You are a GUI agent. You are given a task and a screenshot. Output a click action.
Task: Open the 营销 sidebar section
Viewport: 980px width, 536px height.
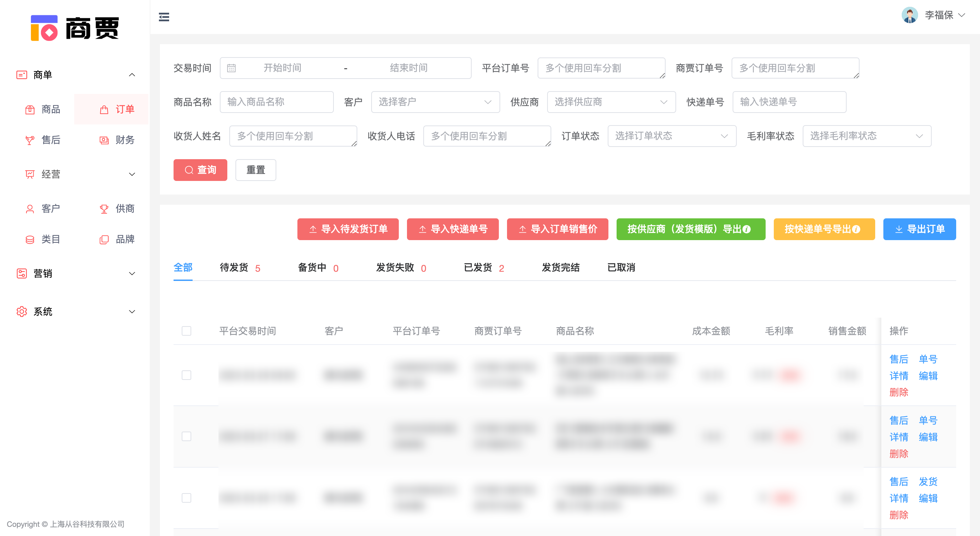43,273
